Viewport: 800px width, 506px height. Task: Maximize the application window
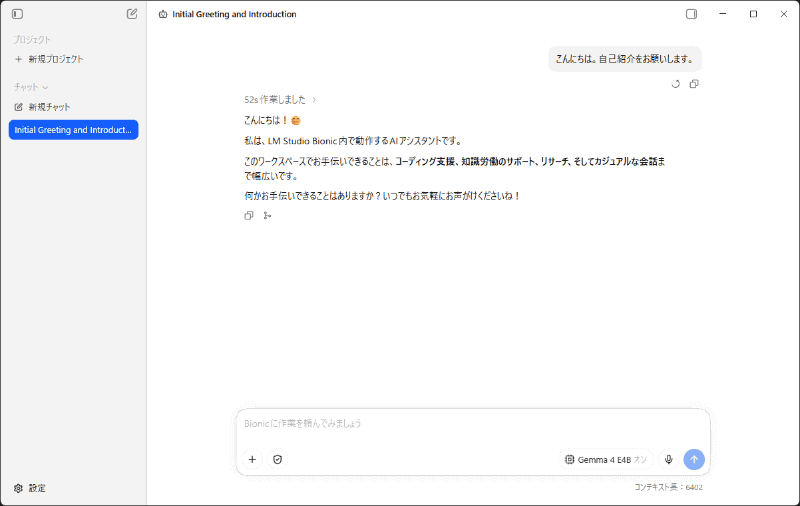tap(753, 14)
